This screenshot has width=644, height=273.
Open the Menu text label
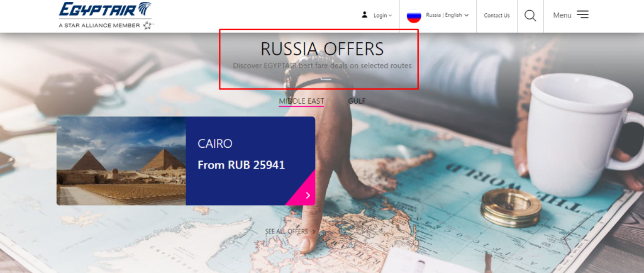(x=562, y=15)
